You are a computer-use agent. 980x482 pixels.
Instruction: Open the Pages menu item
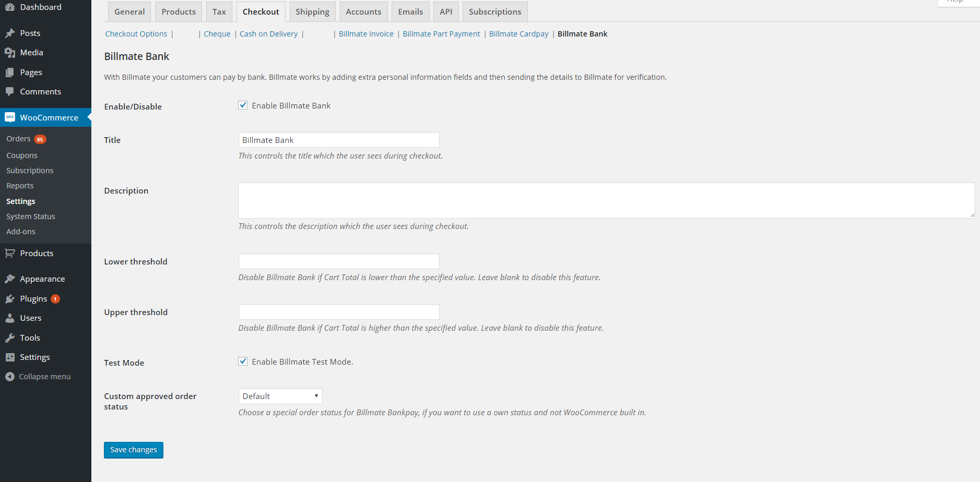click(x=31, y=73)
